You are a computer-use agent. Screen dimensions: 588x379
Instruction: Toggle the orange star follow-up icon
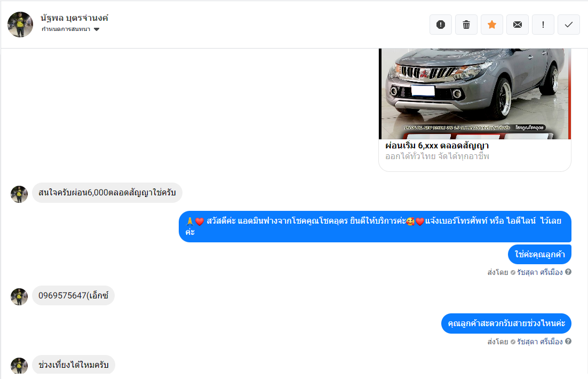click(x=492, y=25)
